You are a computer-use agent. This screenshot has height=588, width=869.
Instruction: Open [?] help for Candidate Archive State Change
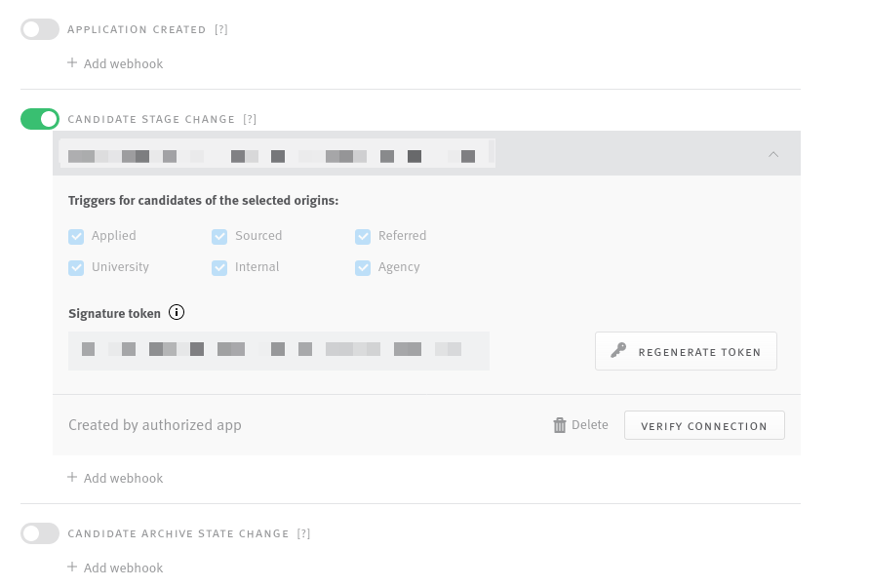(x=304, y=534)
